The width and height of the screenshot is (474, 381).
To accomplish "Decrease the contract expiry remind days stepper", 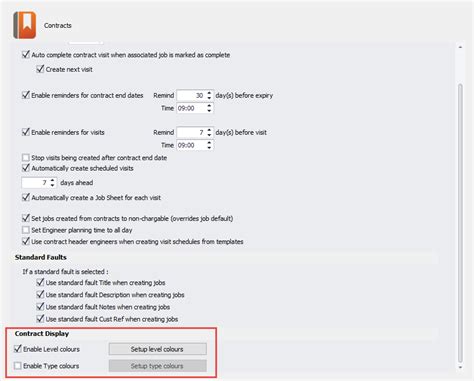I will 209,98.
